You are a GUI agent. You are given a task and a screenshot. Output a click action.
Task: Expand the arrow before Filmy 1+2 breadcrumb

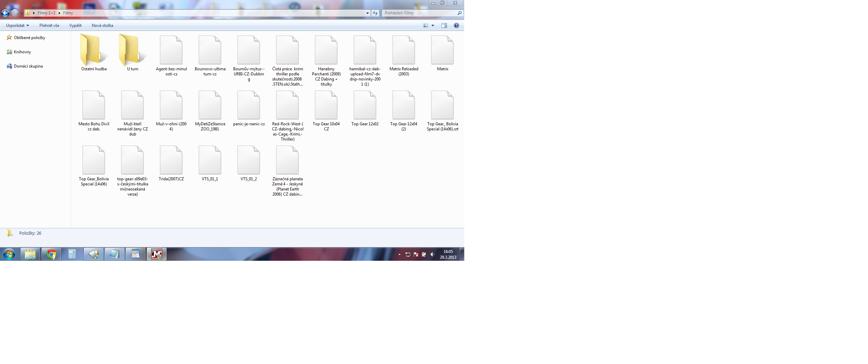(34, 13)
